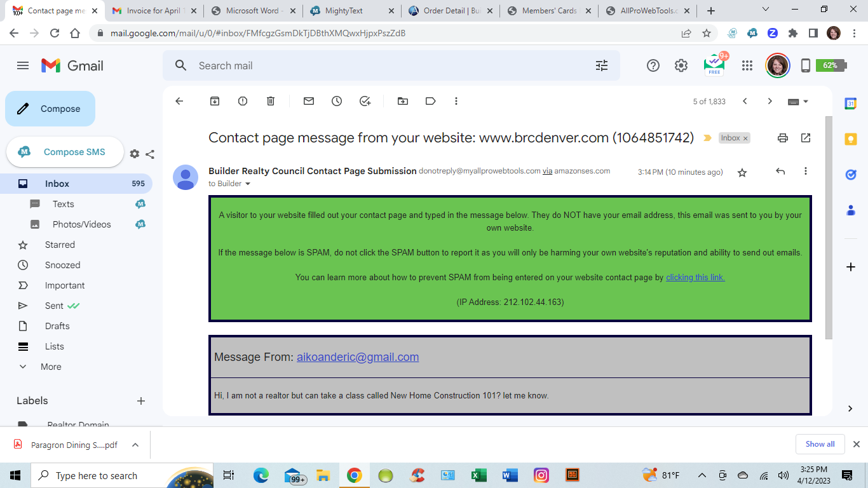Open the Windows Start menu

pyautogui.click(x=15, y=475)
